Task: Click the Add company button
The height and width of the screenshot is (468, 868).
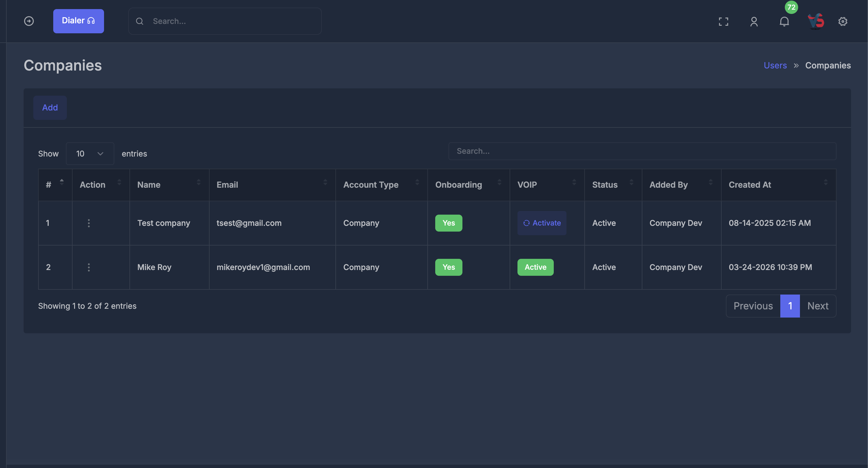Action: (50, 107)
